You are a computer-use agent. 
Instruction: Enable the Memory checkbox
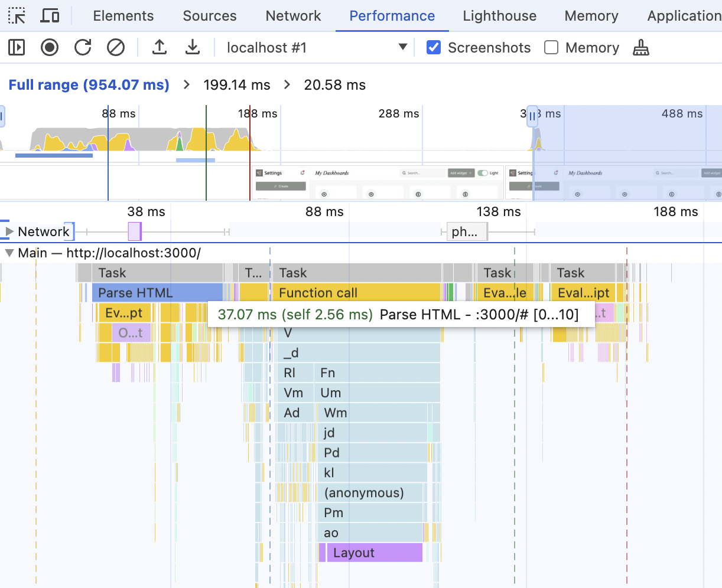pyautogui.click(x=551, y=47)
